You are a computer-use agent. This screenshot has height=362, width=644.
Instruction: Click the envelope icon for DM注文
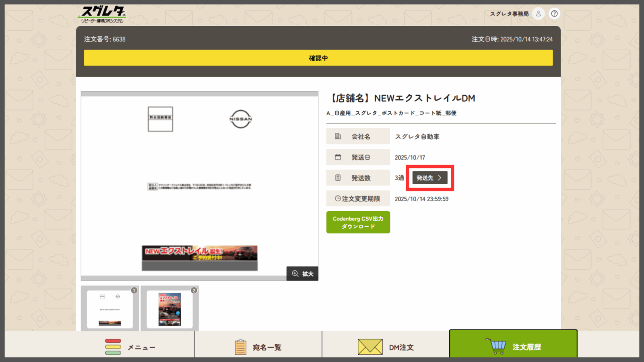(370, 347)
